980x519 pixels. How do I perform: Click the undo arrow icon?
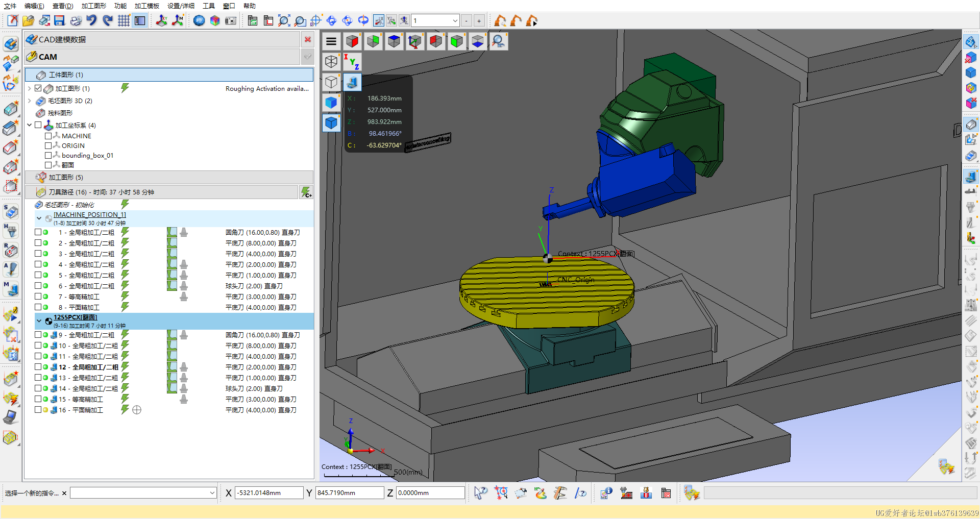click(x=91, y=20)
